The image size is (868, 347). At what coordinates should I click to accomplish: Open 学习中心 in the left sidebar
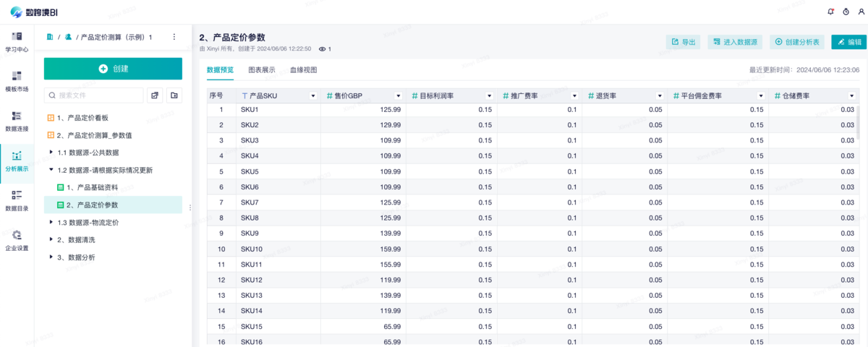pos(17,42)
